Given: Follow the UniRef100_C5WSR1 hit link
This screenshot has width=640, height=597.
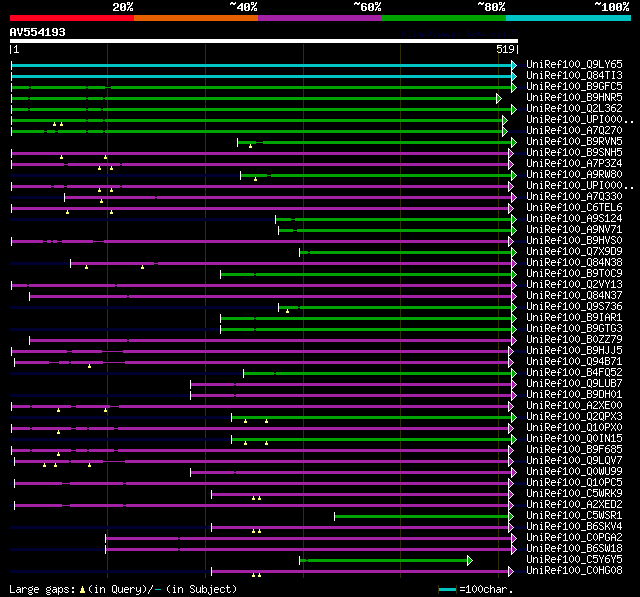Looking at the screenshot, I should tap(574, 515).
